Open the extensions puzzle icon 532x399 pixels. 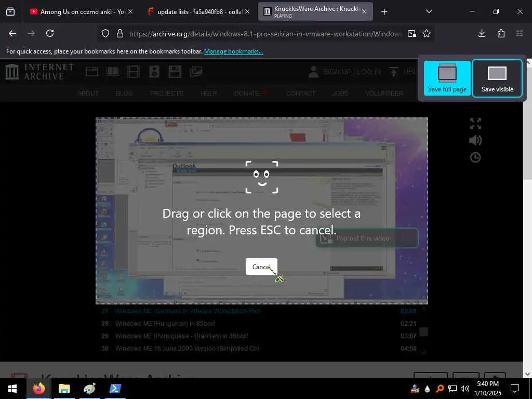(x=501, y=33)
